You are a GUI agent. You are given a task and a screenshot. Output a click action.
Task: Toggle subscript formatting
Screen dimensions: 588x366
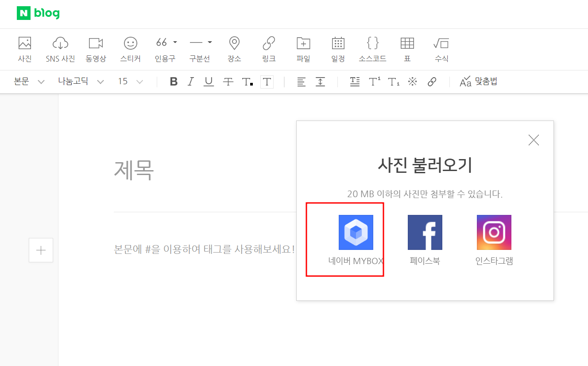pyautogui.click(x=394, y=82)
